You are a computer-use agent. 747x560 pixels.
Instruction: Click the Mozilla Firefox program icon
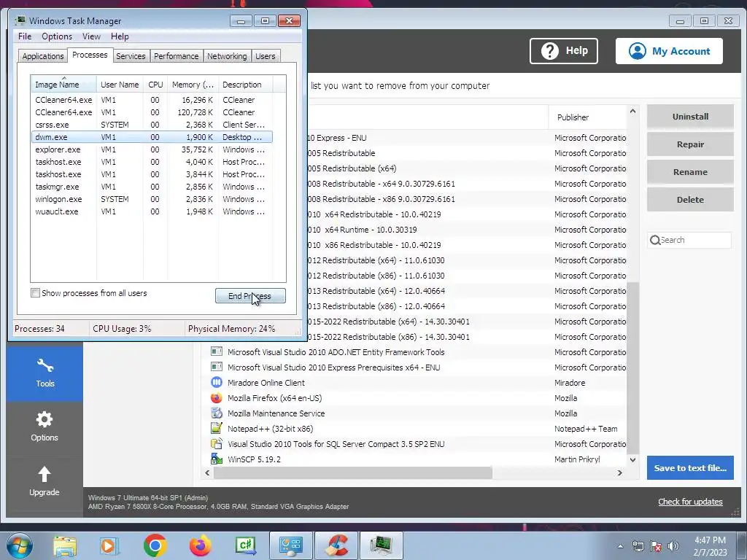(x=216, y=397)
